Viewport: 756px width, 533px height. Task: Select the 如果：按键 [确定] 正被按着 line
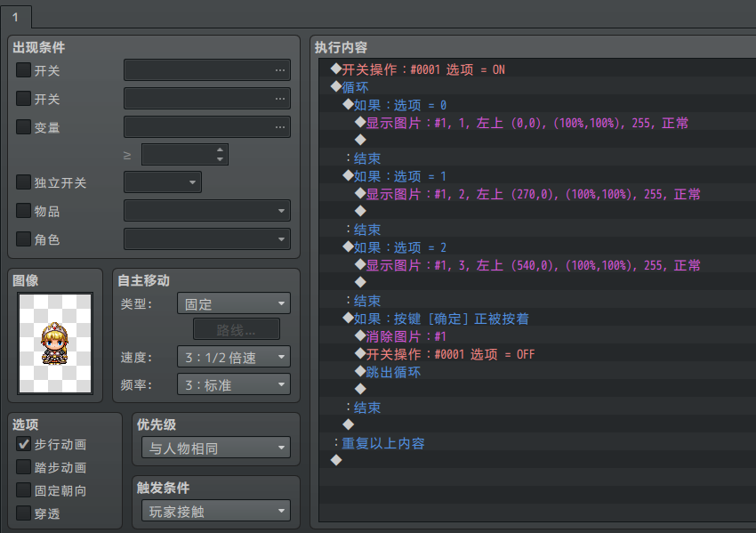[537, 319]
